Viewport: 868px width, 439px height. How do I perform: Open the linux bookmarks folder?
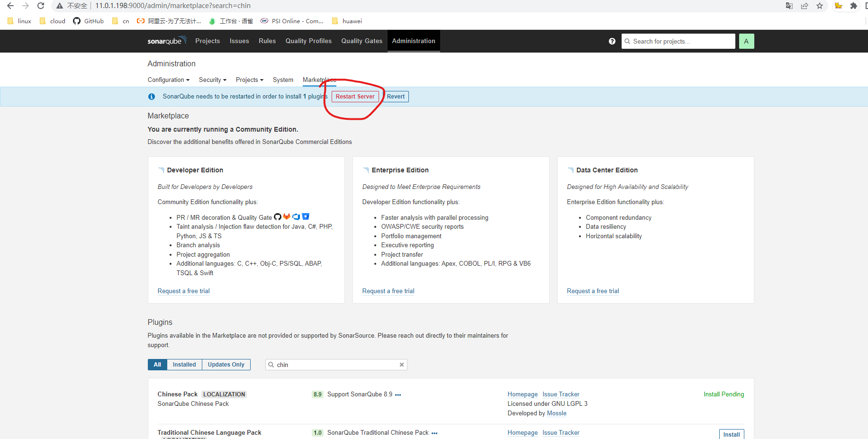point(19,21)
